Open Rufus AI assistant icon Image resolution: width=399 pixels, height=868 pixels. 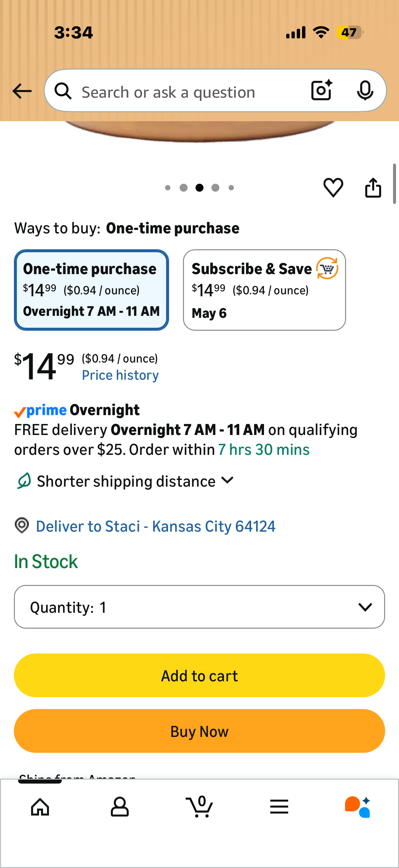point(358,807)
